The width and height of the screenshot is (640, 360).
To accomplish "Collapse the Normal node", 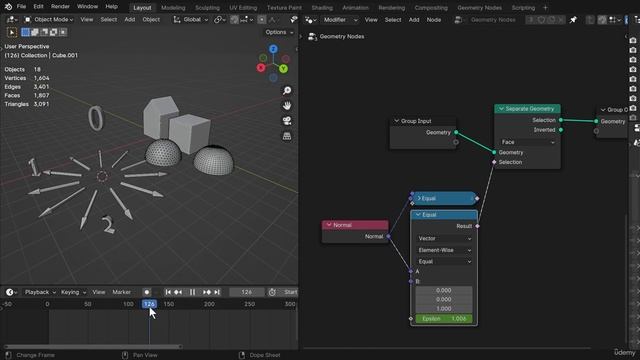I will coord(329,225).
